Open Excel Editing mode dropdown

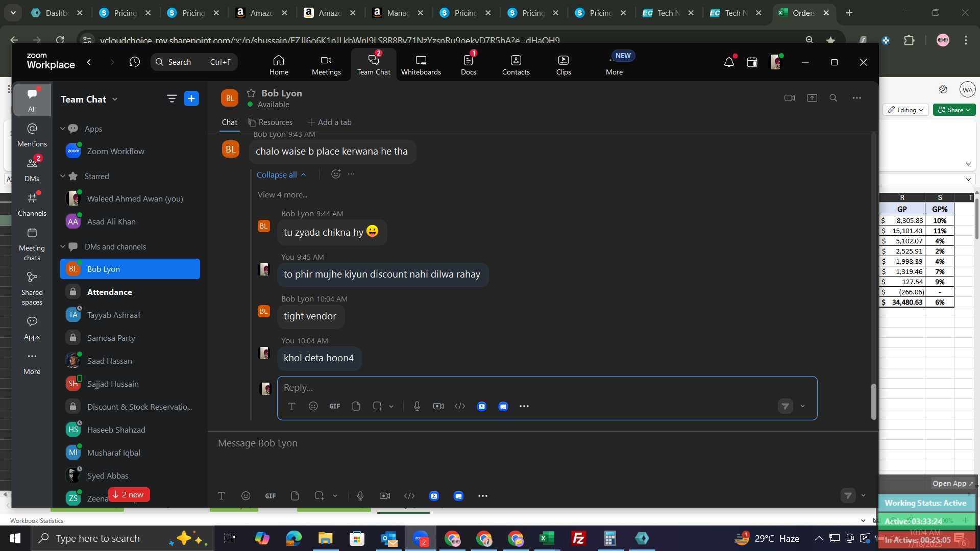(905, 110)
